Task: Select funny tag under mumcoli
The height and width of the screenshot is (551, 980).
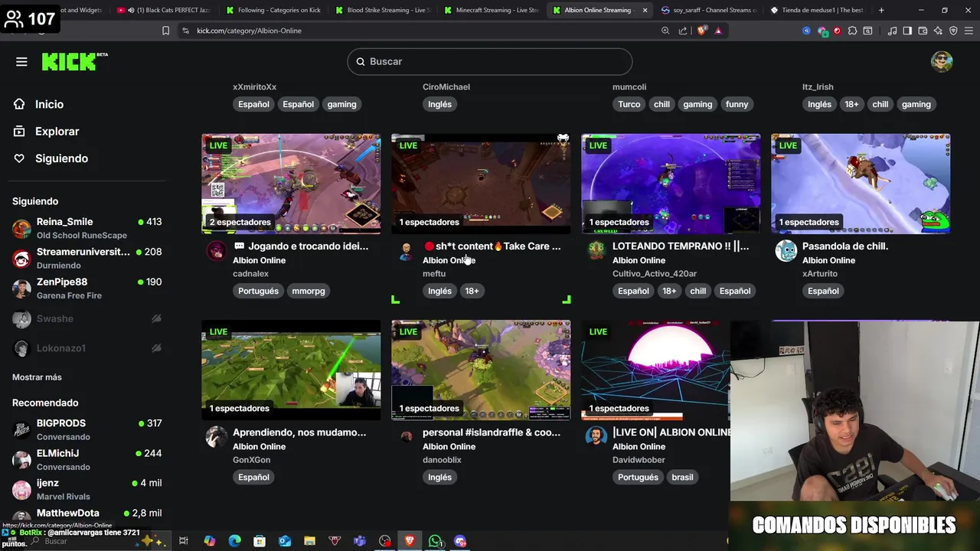Action: point(737,104)
